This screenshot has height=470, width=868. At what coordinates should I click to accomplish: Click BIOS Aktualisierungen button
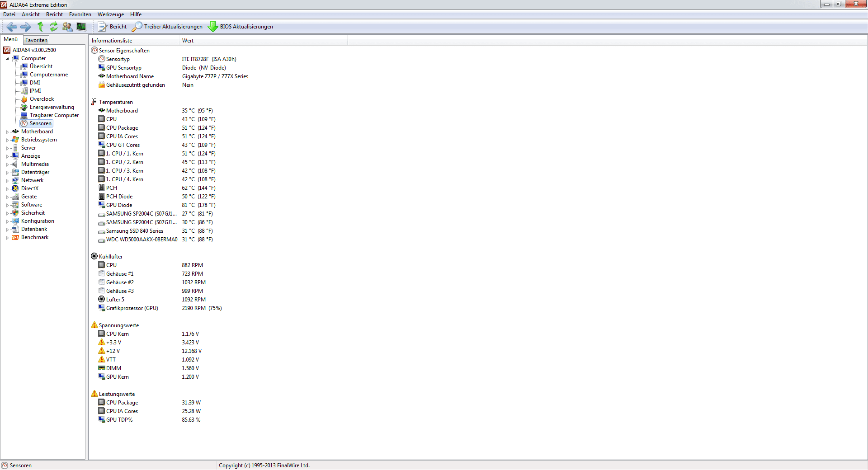(241, 27)
